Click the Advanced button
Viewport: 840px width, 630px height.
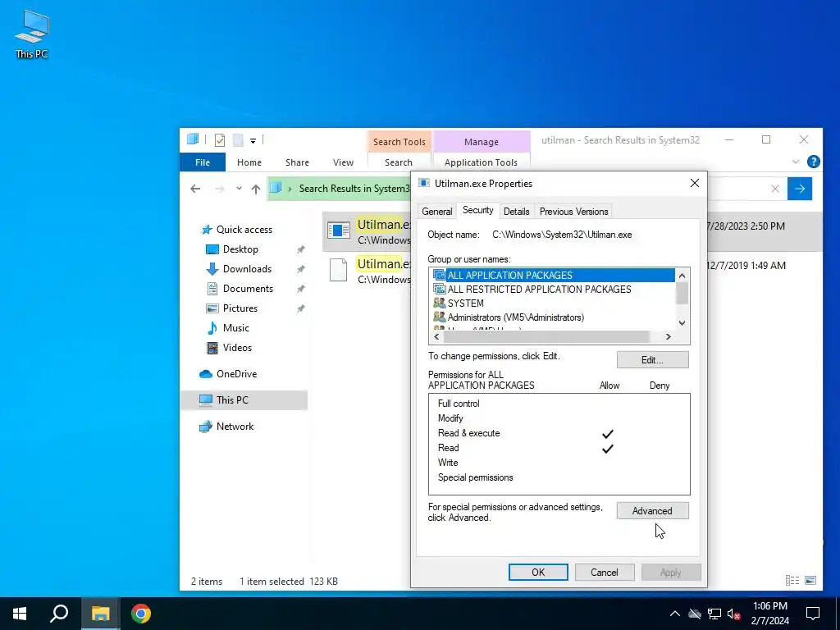tap(652, 511)
